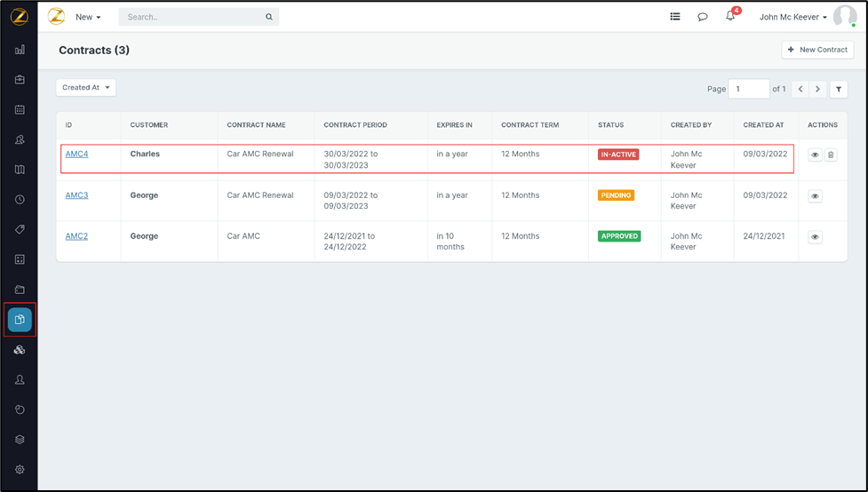The height and width of the screenshot is (492, 868).
Task: Delete the AMC4 contract with trash icon
Action: [x=831, y=155]
